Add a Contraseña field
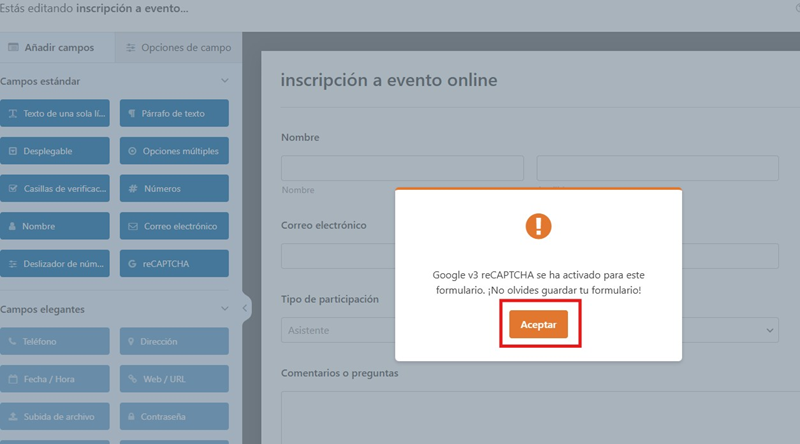This screenshot has width=800, height=444. (174, 416)
